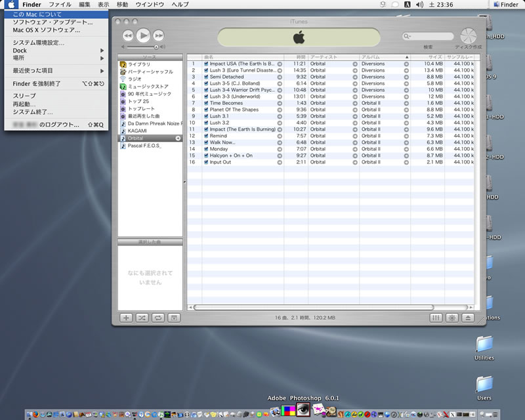Open the ファイル menu in the menu bar
This screenshot has height=420, width=525.
(60, 5)
